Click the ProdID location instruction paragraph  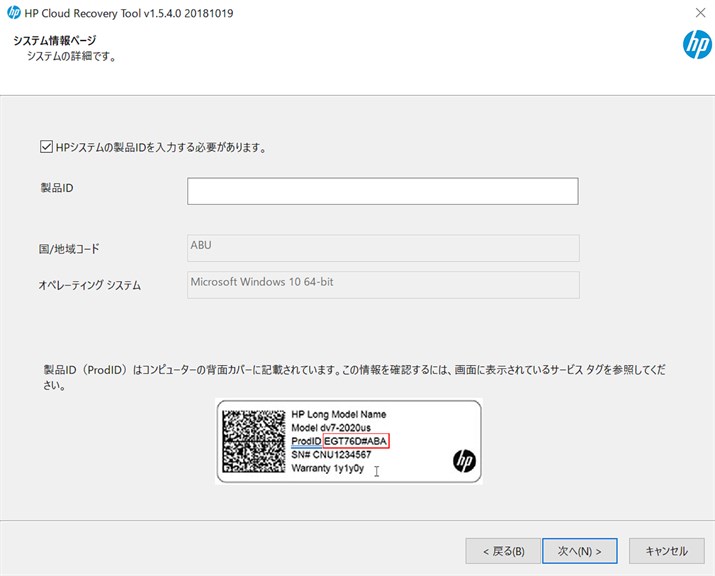pyautogui.click(x=354, y=377)
